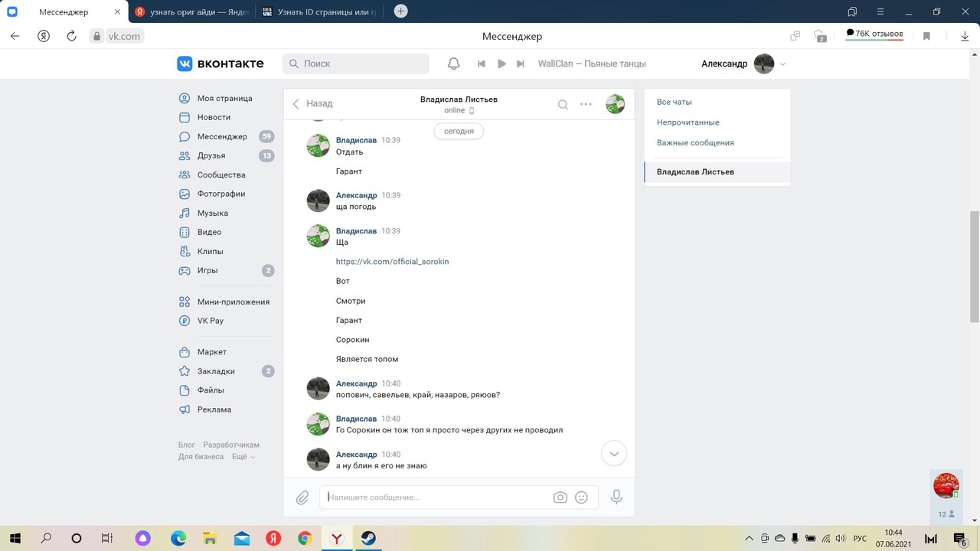Click the Напишите сообщение input field
This screenshot has height=551, width=980.
point(436,497)
